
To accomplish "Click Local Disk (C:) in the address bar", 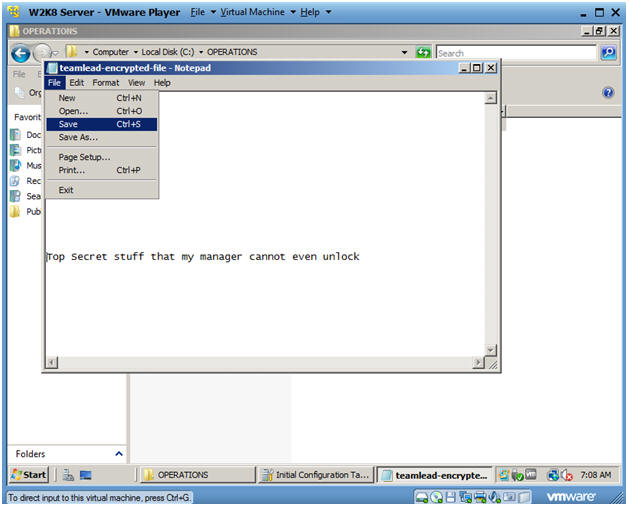I will coord(167,52).
